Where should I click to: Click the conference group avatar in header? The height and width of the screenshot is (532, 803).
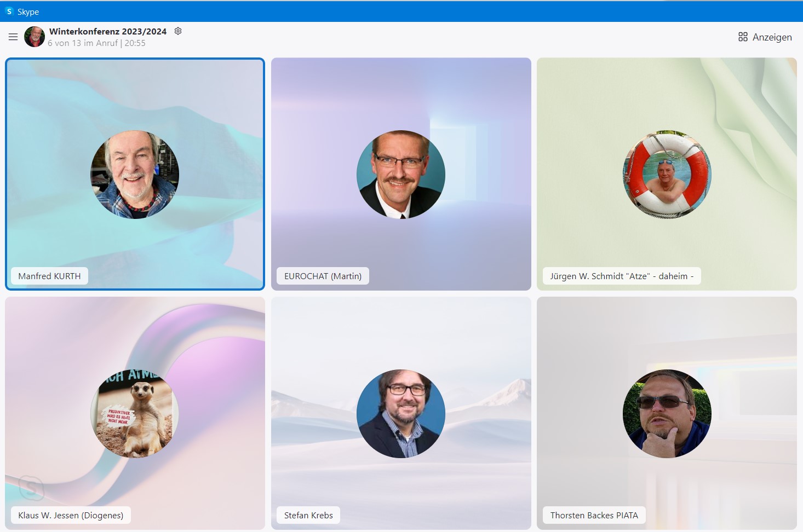pyautogui.click(x=35, y=37)
